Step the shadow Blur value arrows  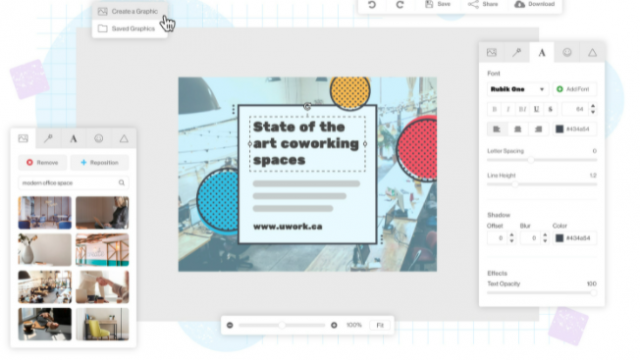(x=545, y=238)
